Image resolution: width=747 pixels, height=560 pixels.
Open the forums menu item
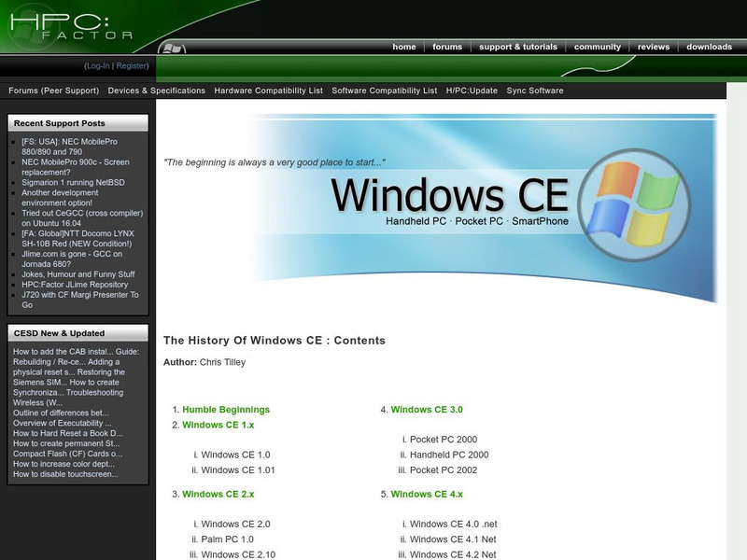[x=447, y=47]
